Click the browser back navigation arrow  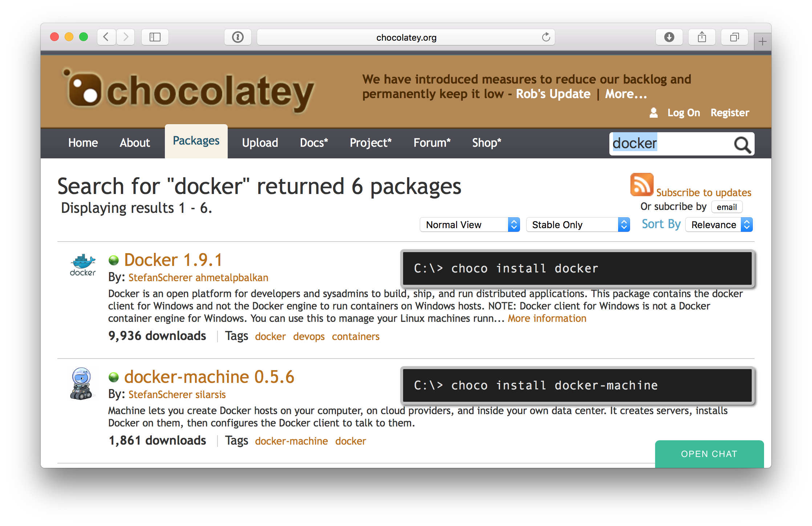pos(105,37)
